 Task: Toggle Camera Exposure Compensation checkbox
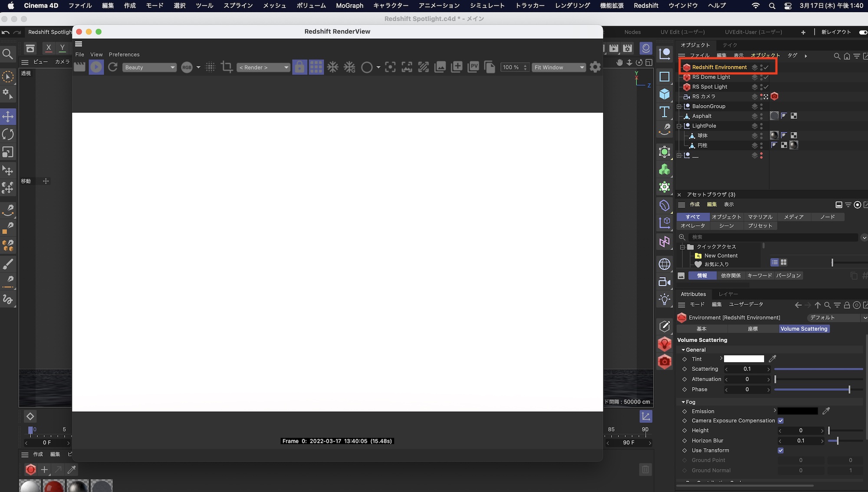pyautogui.click(x=780, y=421)
